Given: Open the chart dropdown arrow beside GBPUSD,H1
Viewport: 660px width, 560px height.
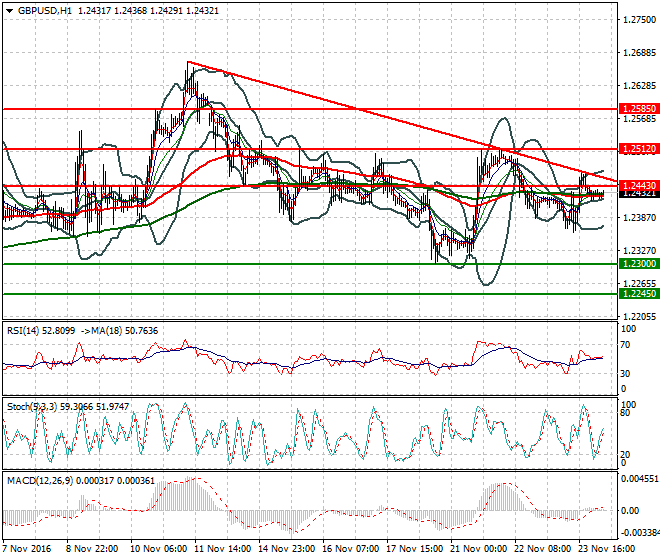Looking at the screenshot, I should click(9, 11).
